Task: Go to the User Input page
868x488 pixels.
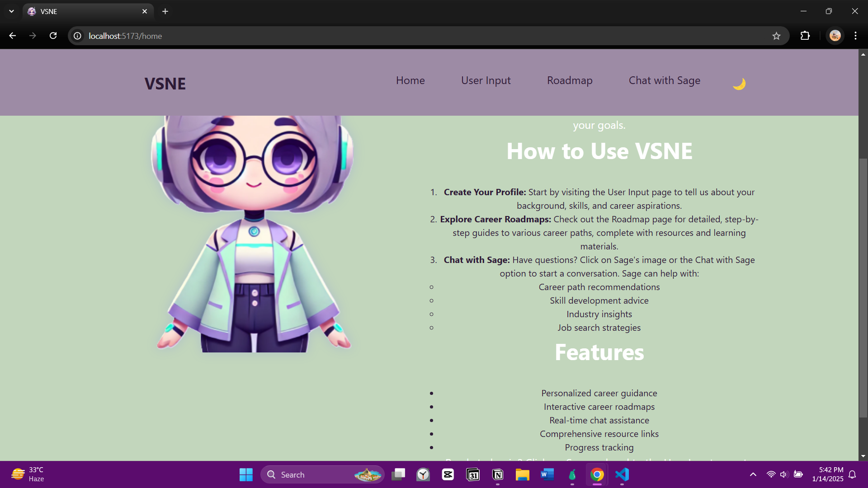Action: tap(486, 80)
